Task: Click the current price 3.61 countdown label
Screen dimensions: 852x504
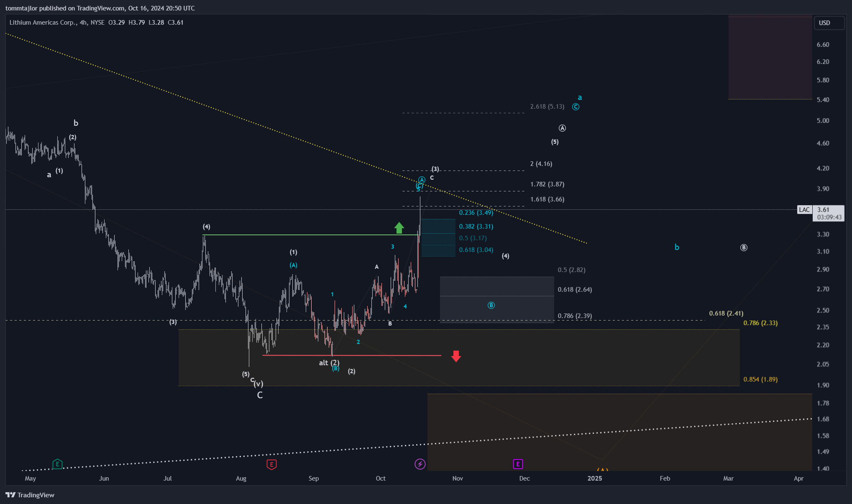Action: coord(829,214)
